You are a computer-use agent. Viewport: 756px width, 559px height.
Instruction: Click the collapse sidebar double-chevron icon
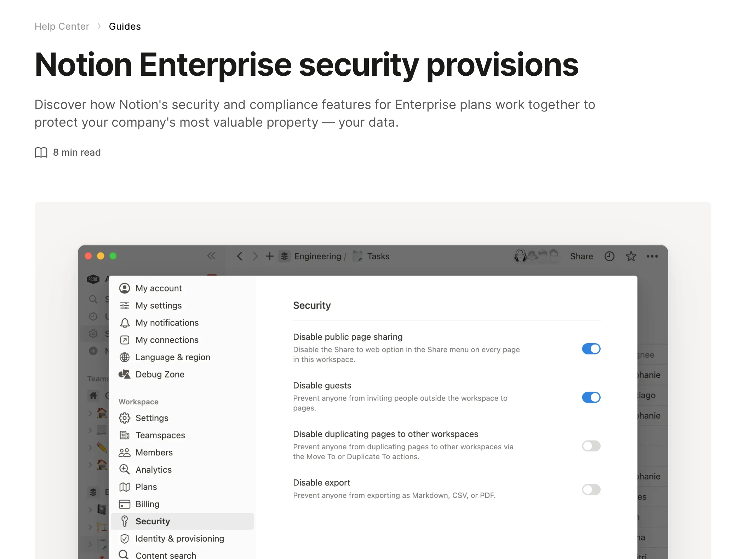[211, 256]
